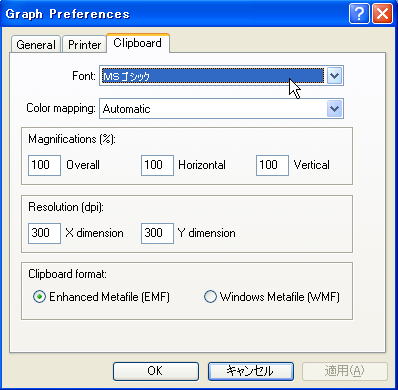
Task: Click the 適用(A) apply button
Action: [345, 371]
